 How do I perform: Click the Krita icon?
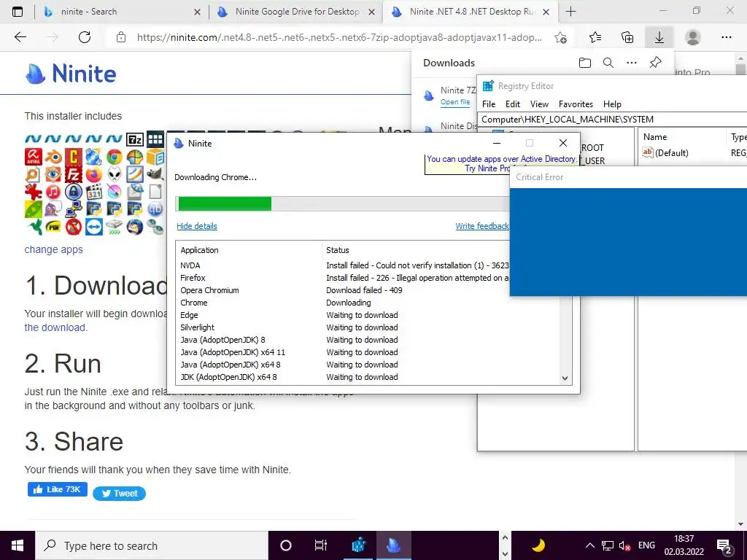click(x=115, y=192)
